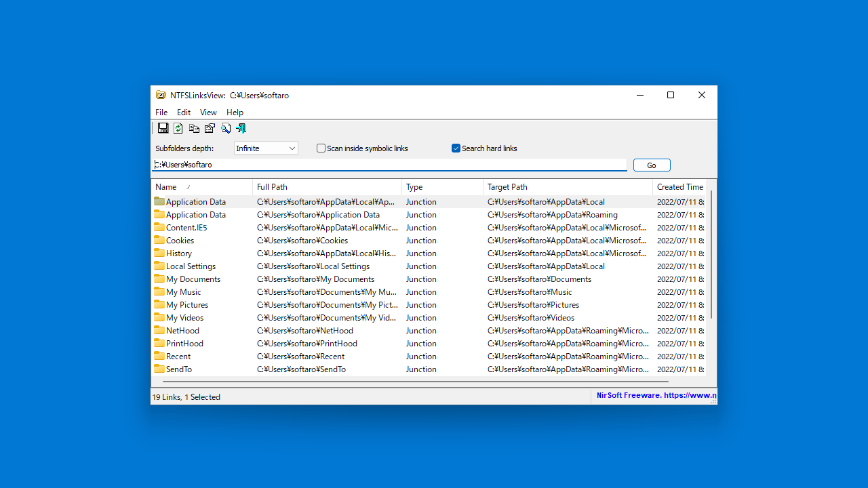Open the NirSoft Freeware website link
This screenshot has height=488, width=868.
656,395
